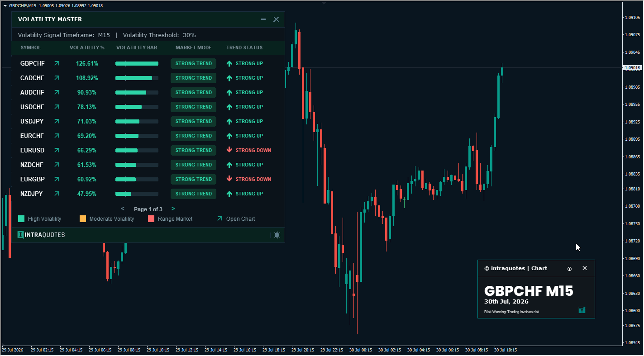
Task: Select the EURCHF symbol row
Action: pos(148,136)
